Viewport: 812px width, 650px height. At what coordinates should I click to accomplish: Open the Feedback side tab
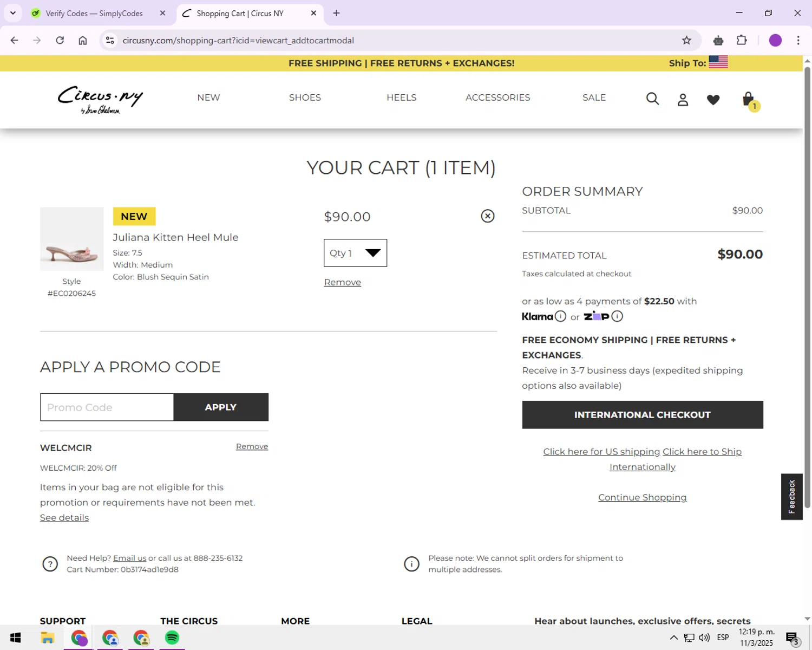[791, 497]
